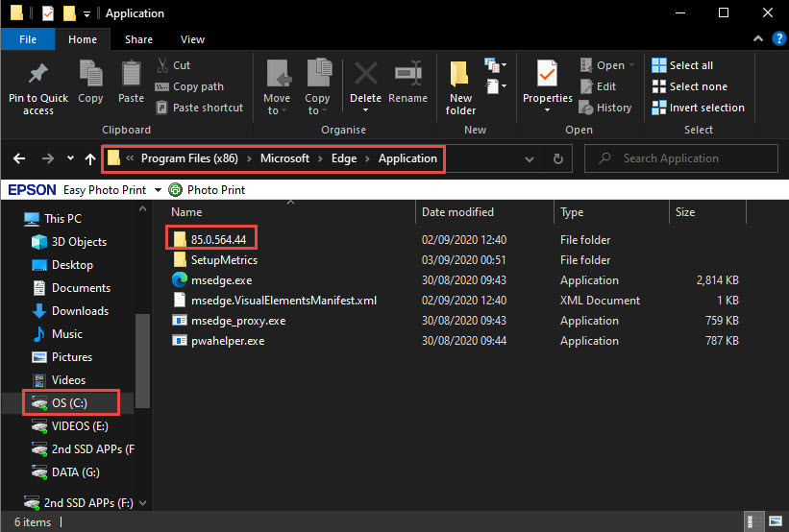Screen dimensions: 789x532
Task: Open 3D Objects in sidebar
Action: pyautogui.click(x=69, y=242)
